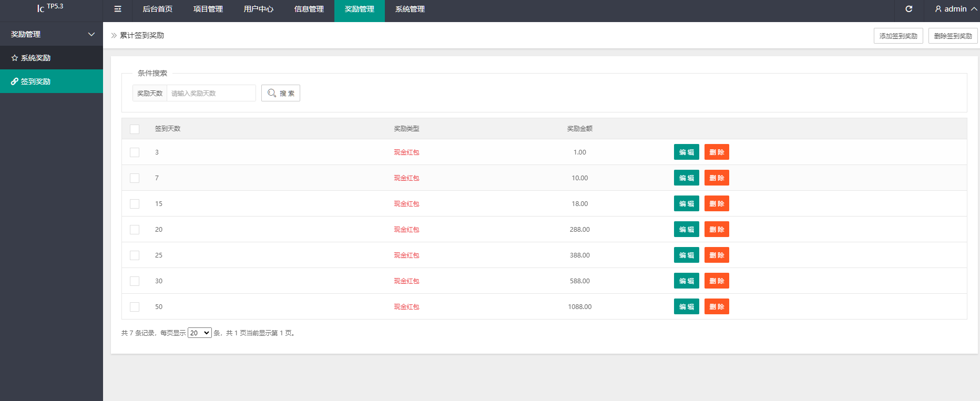Switch to the 系统管理 top menu

point(410,9)
